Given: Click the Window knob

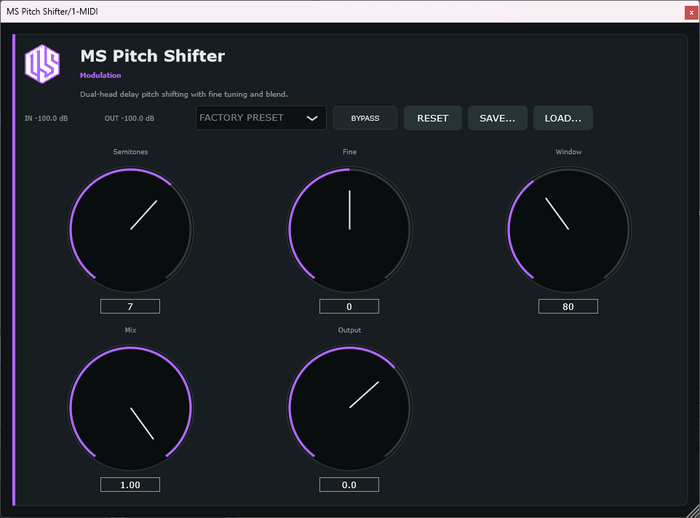Looking at the screenshot, I should click(568, 230).
